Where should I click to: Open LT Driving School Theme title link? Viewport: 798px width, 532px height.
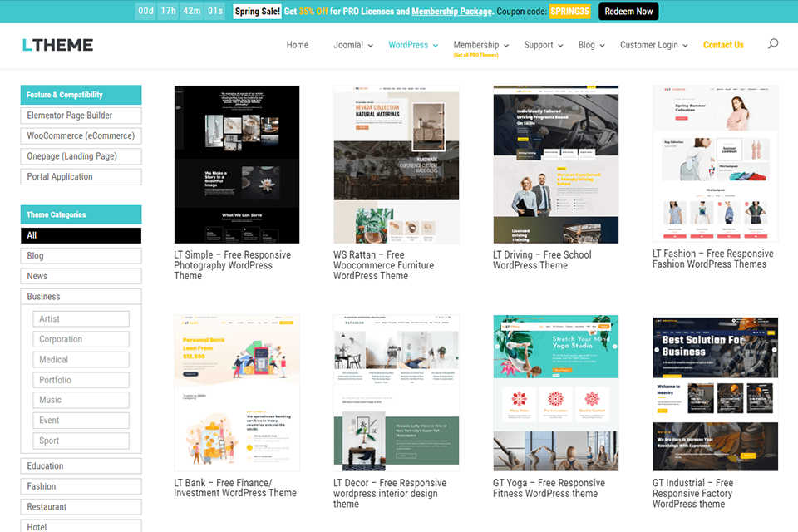542,260
